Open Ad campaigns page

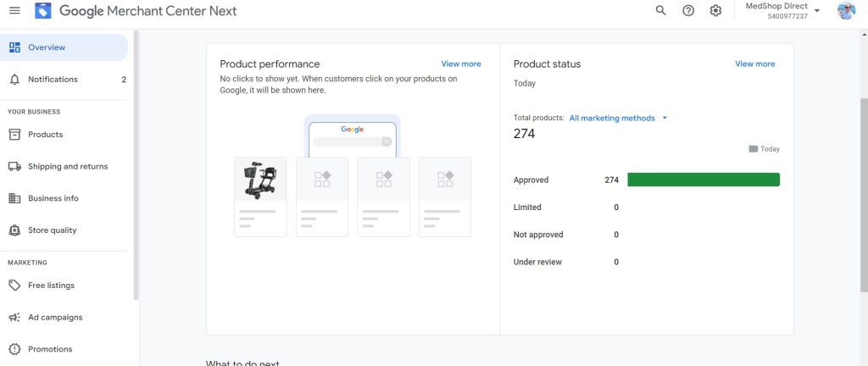(64, 318)
